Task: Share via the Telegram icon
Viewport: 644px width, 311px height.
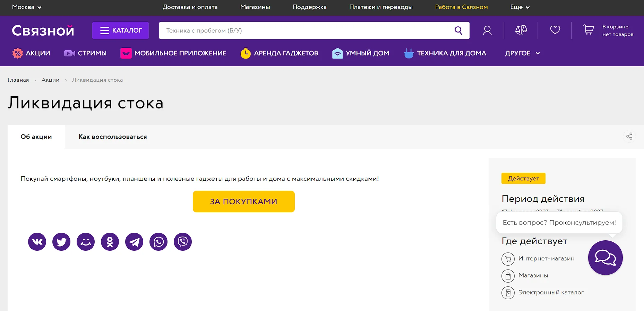Action: 134,242
